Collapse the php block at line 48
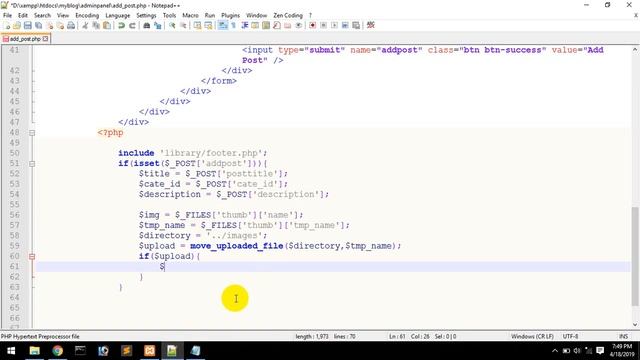The image size is (640, 360). point(32,133)
